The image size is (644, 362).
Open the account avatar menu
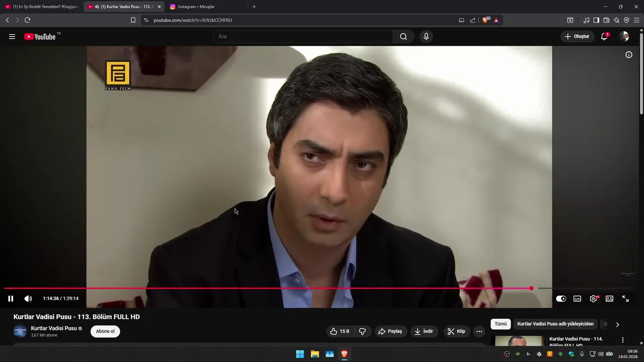tap(624, 37)
